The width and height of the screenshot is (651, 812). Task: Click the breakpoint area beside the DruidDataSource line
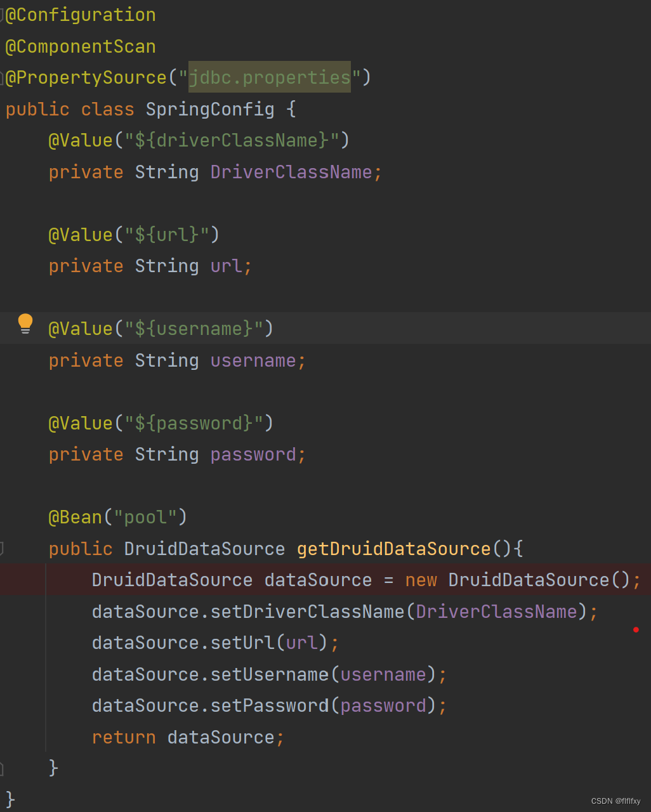22,579
